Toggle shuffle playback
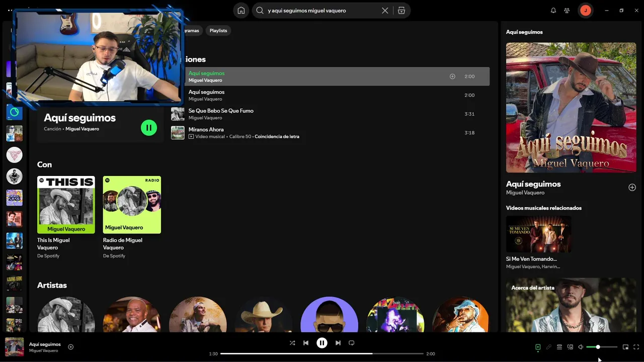The image size is (644, 362). (292, 343)
